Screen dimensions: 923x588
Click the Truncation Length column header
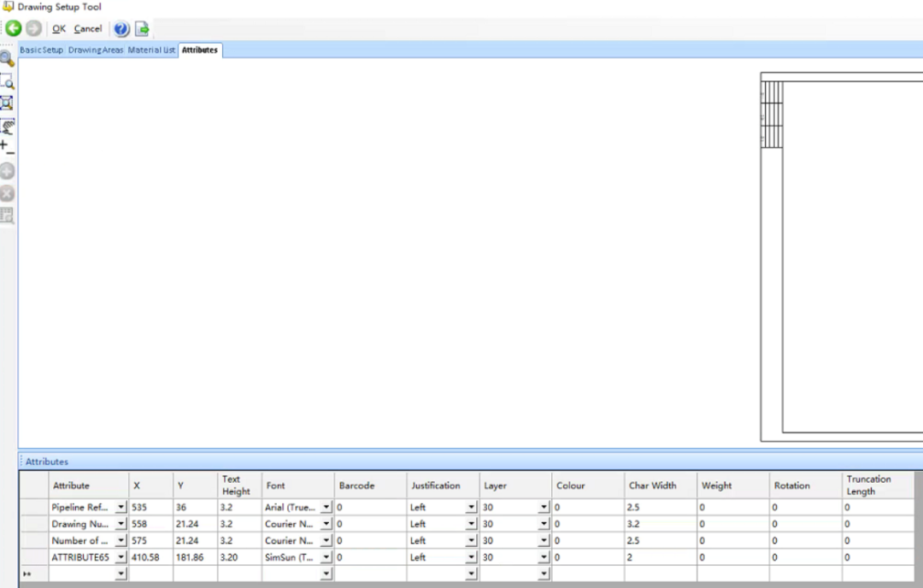(x=879, y=485)
